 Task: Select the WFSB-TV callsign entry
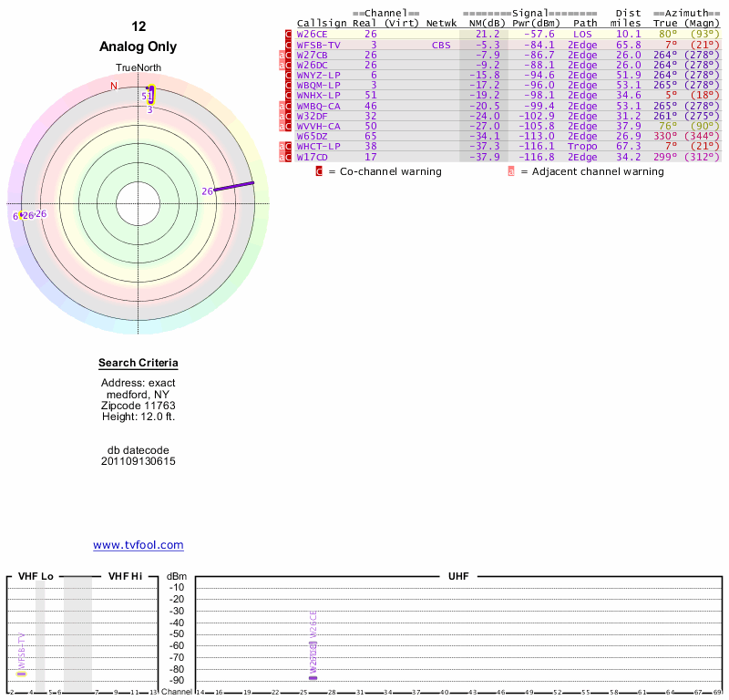click(x=319, y=45)
